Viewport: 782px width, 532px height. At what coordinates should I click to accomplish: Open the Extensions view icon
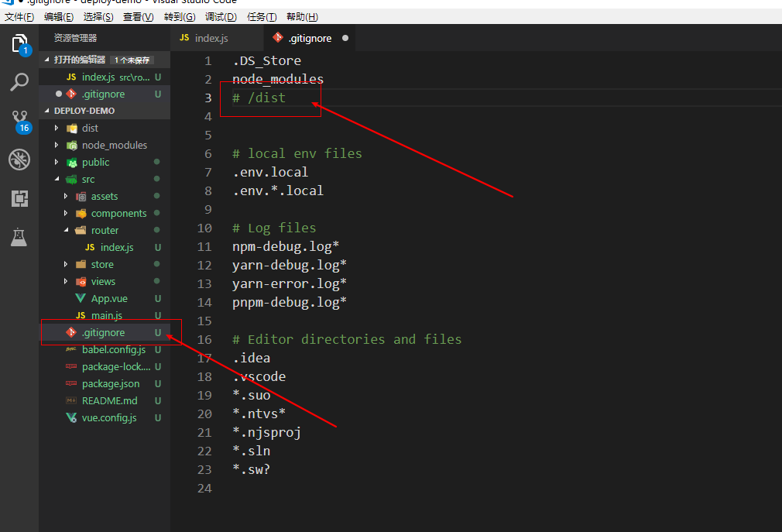19,198
